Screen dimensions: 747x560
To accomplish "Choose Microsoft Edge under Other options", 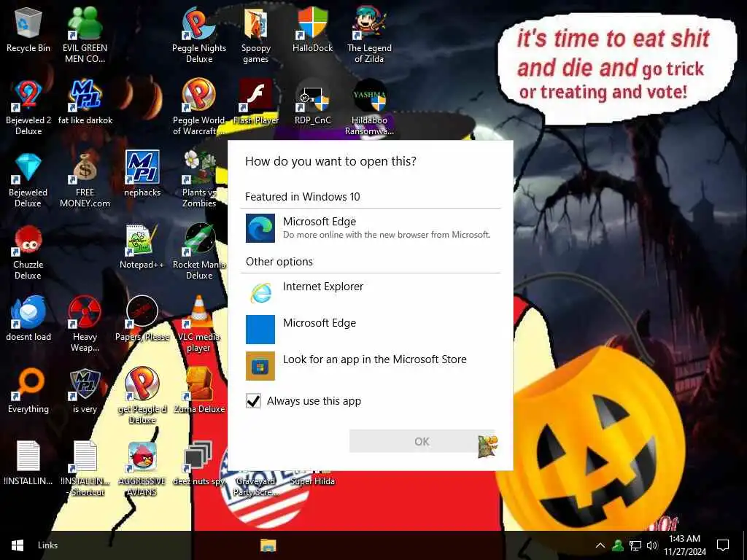I will pos(371,329).
